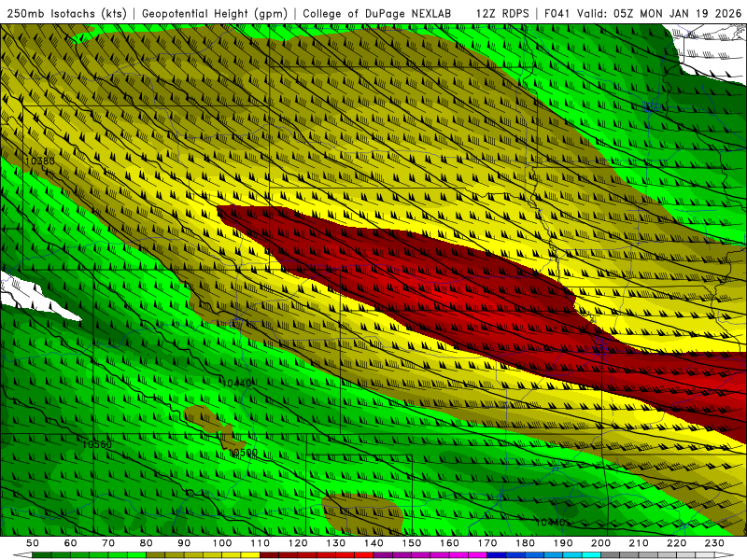Click the dark green 50-55 kt legend swatch
Viewport: 747px width, 560px height.
pyautogui.click(x=41, y=554)
